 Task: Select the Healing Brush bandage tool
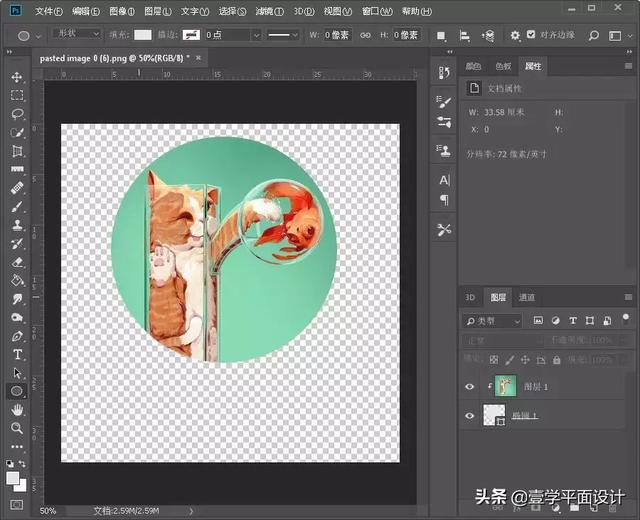[x=17, y=188]
